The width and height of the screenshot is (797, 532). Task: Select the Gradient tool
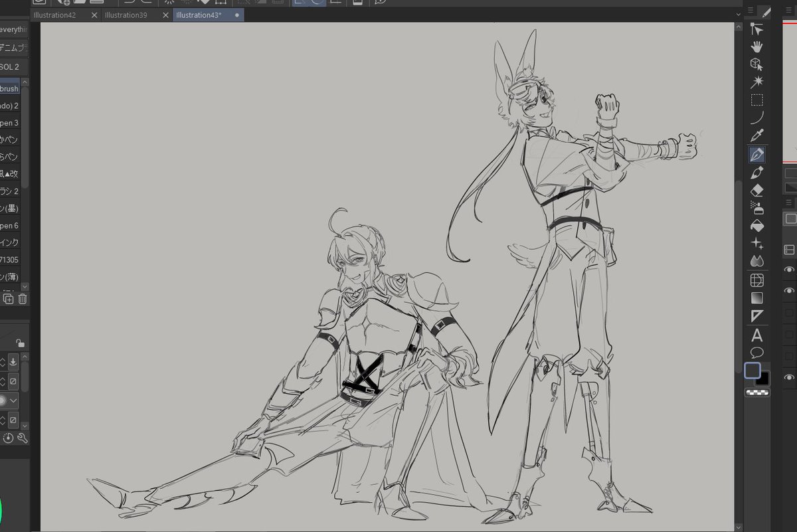[x=756, y=298]
